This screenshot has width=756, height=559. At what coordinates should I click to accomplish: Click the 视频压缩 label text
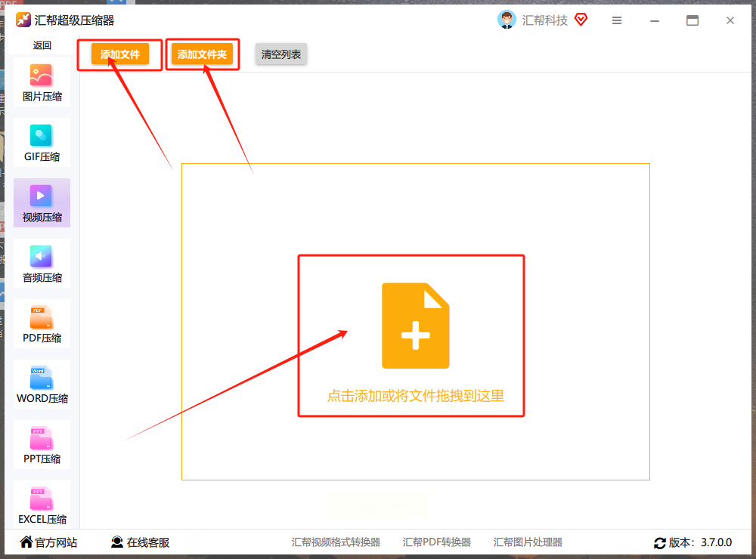pyautogui.click(x=42, y=218)
